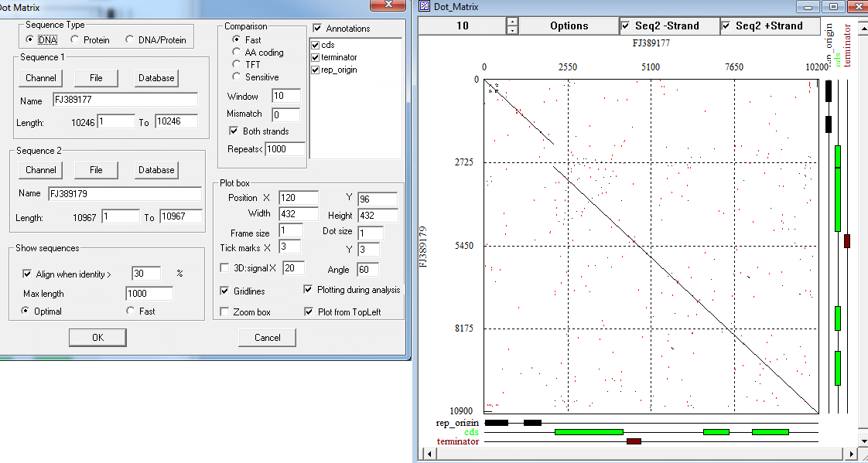Open Database for Sequence 1
Screen dimensions: 868x463
coord(156,78)
